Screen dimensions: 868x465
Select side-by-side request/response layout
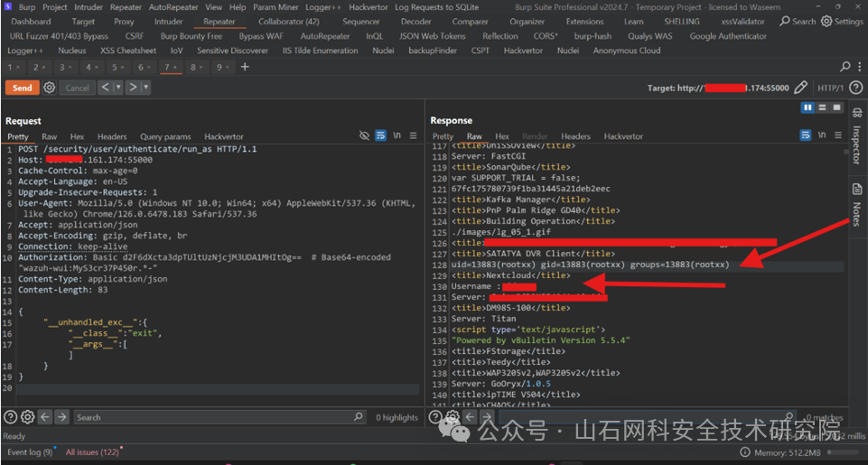pos(807,107)
